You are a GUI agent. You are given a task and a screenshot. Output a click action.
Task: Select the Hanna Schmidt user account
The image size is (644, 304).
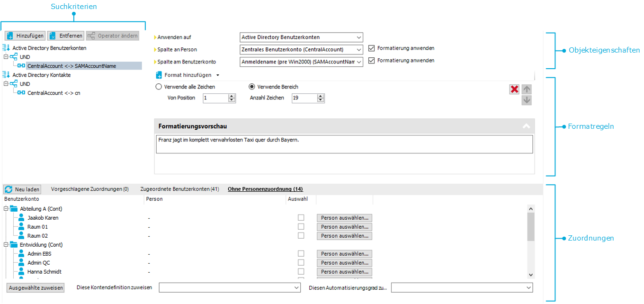click(x=45, y=272)
